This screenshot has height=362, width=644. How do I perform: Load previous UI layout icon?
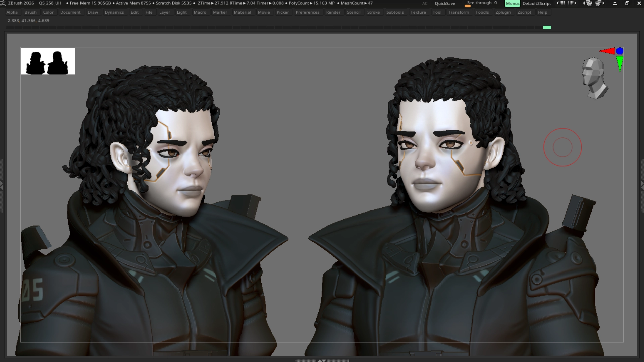[x=588, y=3]
